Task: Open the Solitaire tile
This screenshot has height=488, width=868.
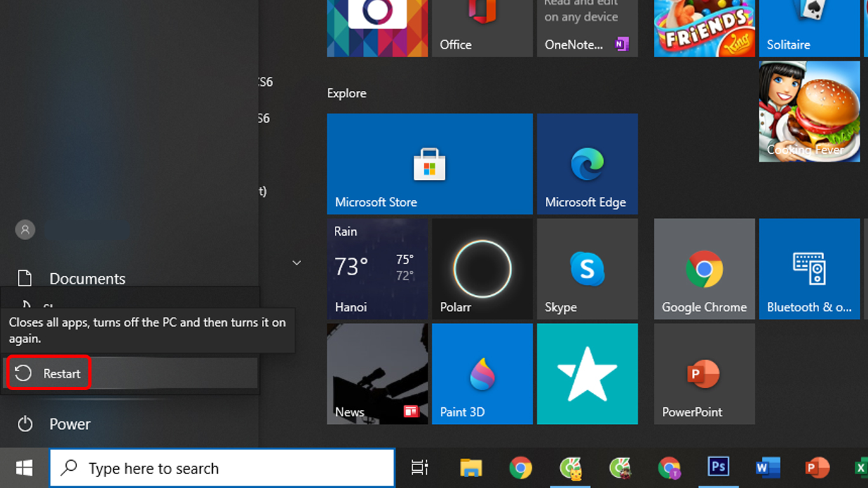Action: click(x=810, y=28)
